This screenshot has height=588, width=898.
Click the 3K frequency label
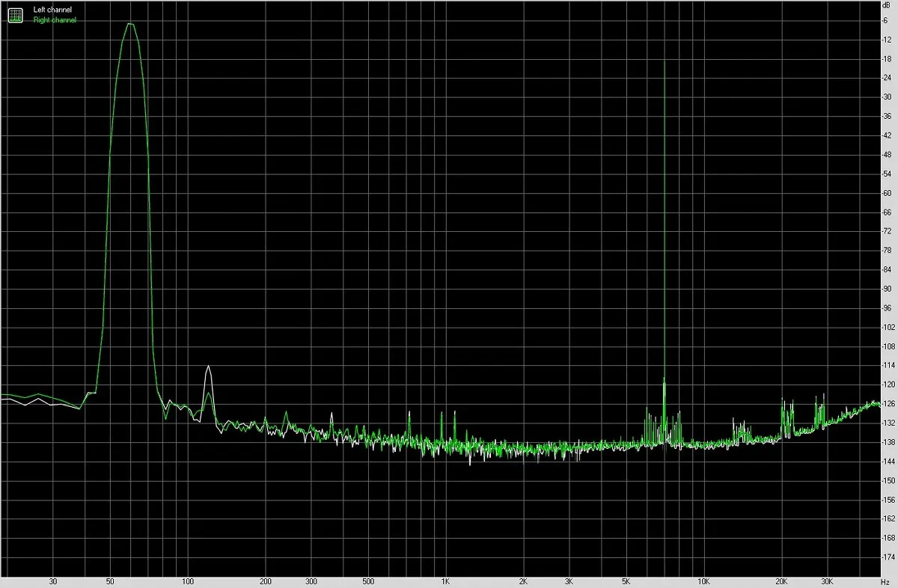point(569,581)
